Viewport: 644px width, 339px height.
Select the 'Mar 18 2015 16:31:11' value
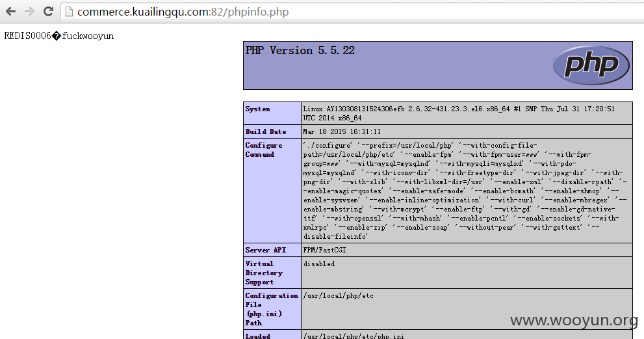coord(342,131)
